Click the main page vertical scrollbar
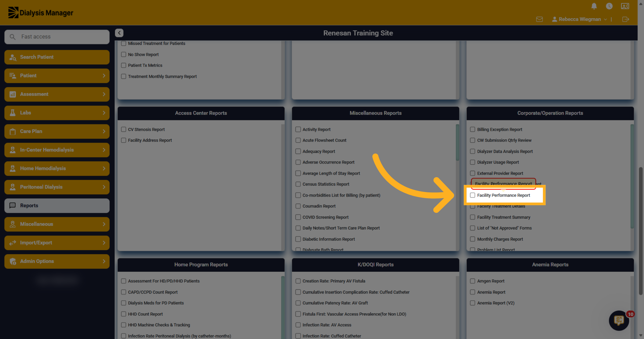 pos(641,231)
